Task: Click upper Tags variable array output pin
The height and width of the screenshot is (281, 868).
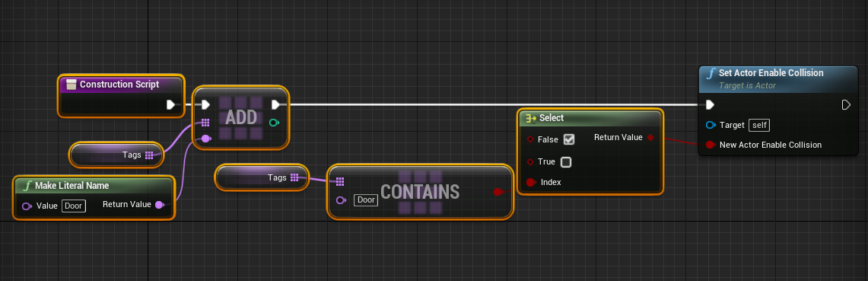Action: click(149, 155)
